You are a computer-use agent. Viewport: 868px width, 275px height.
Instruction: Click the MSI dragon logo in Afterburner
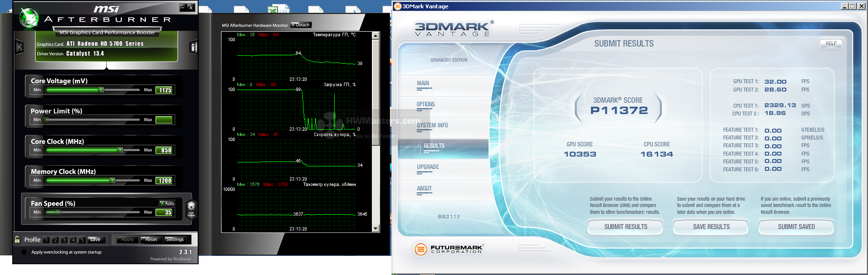(29, 18)
